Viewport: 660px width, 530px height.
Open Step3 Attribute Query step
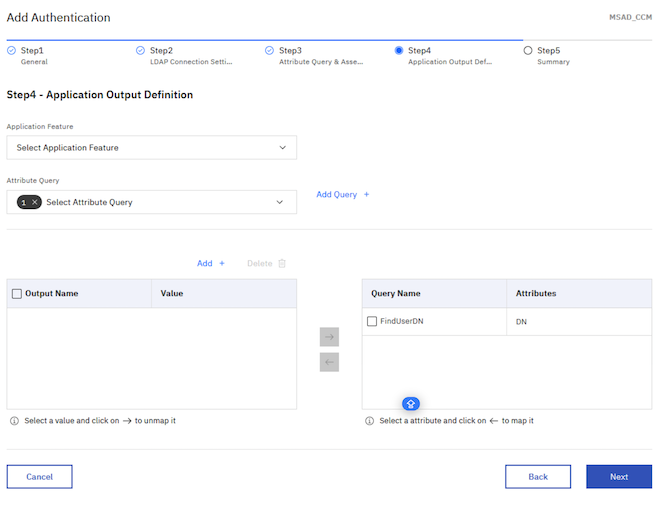[x=314, y=56]
